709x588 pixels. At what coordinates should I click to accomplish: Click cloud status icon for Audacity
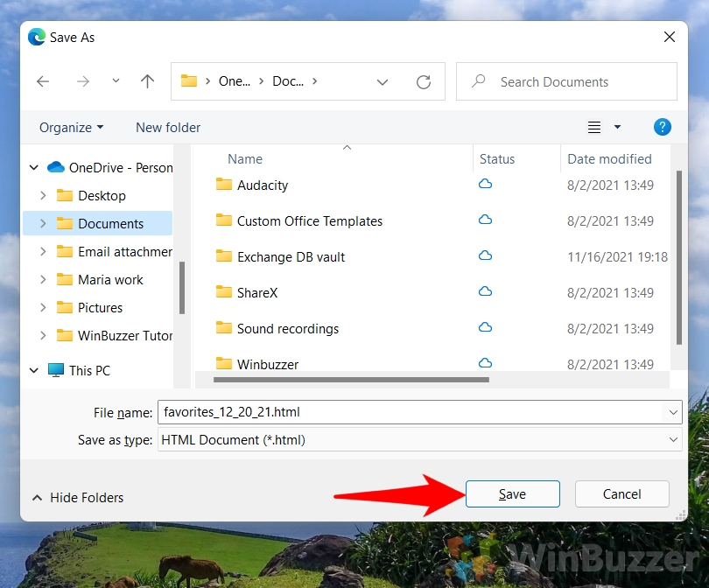[485, 184]
